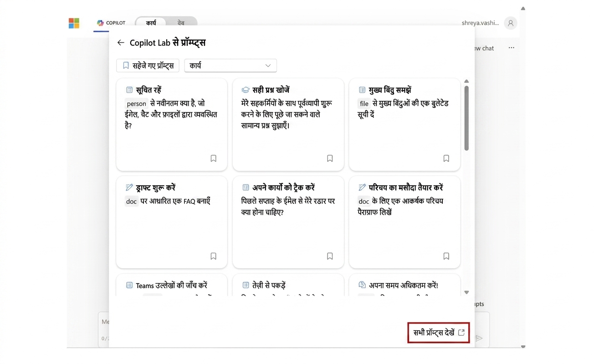Click the bookmark icon in सहेजे गए प्रॉम्प्ट्स button
594x364 pixels.
tap(126, 66)
